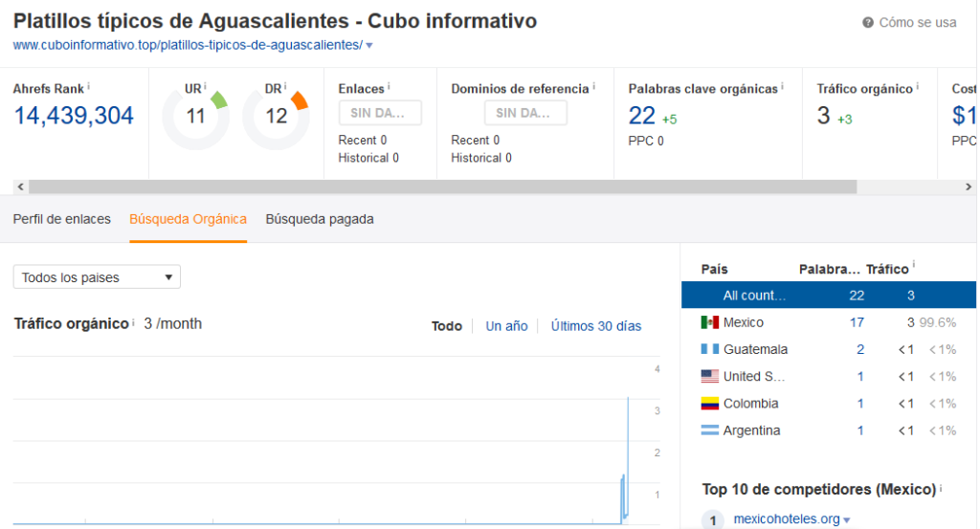Open mexicohoteles.org competitor link
The image size is (980, 529).
coord(787,519)
